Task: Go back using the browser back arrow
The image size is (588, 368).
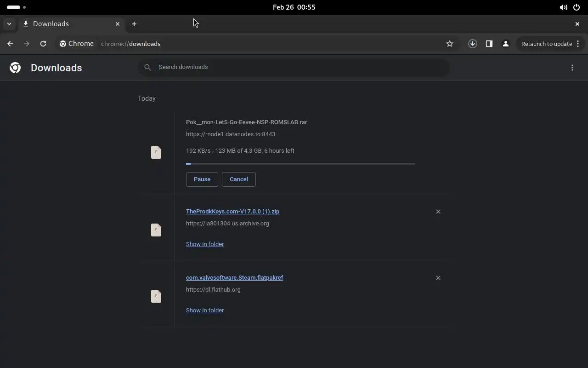Action: 10,44
